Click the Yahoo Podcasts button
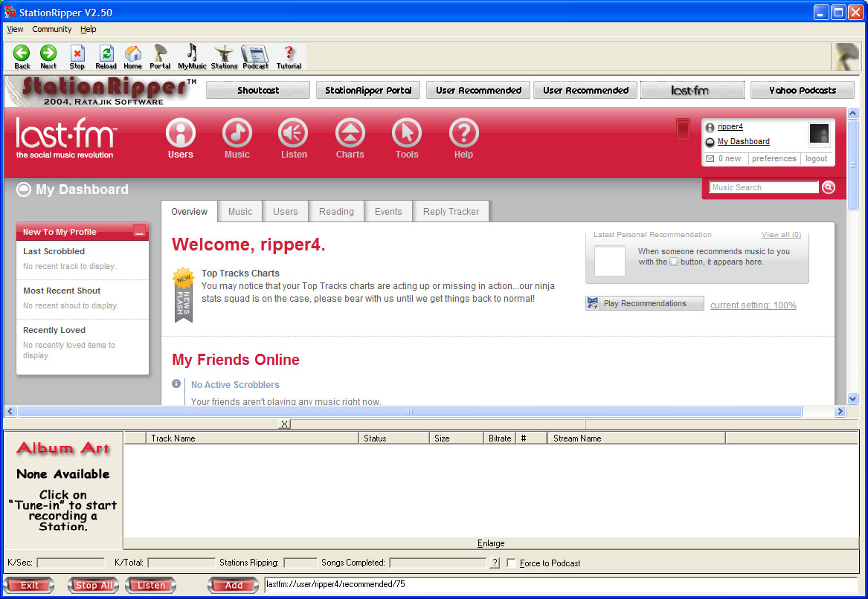 click(802, 90)
